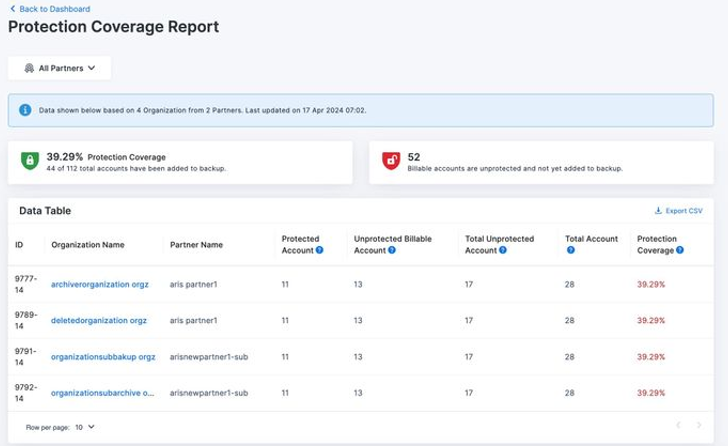Viewport: 728px width, 446px height.
Task: Click the info icon in the blue banner
Action: click(25, 110)
